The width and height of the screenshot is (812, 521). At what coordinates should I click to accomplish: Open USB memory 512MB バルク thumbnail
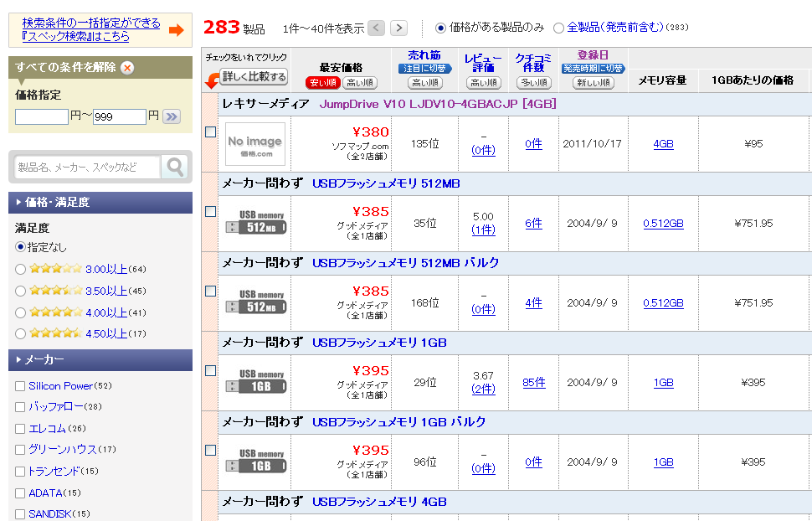[x=256, y=302]
